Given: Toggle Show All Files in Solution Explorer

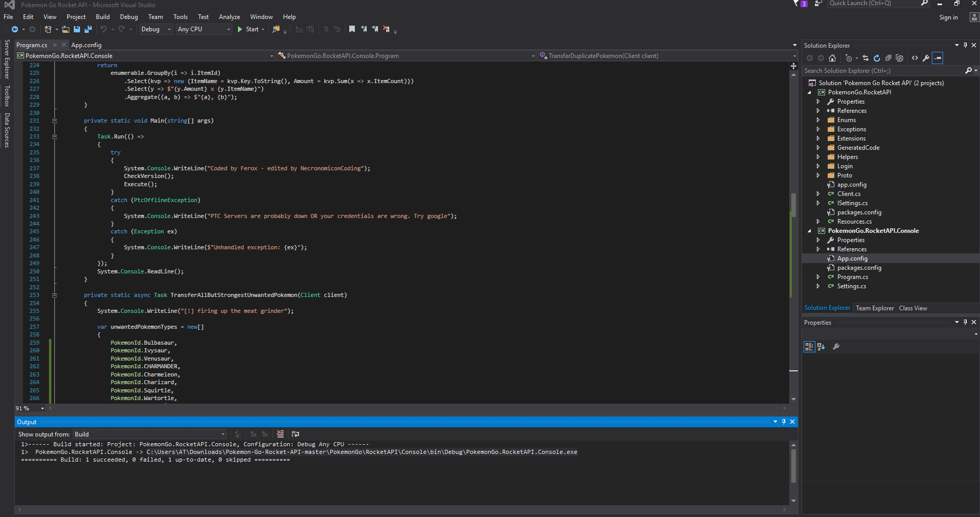Looking at the screenshot, I should pos(899,58).
